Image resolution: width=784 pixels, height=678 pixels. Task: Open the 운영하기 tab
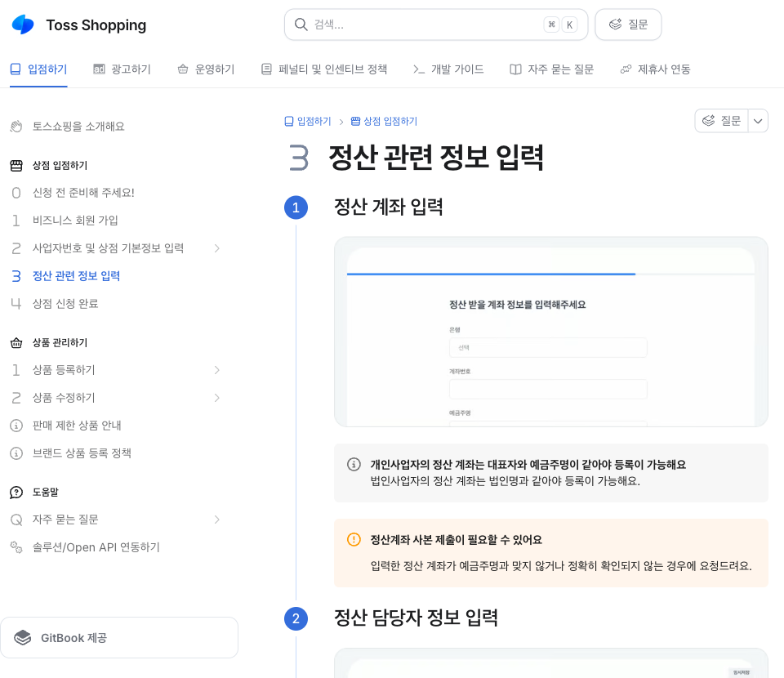coord(206,69)
